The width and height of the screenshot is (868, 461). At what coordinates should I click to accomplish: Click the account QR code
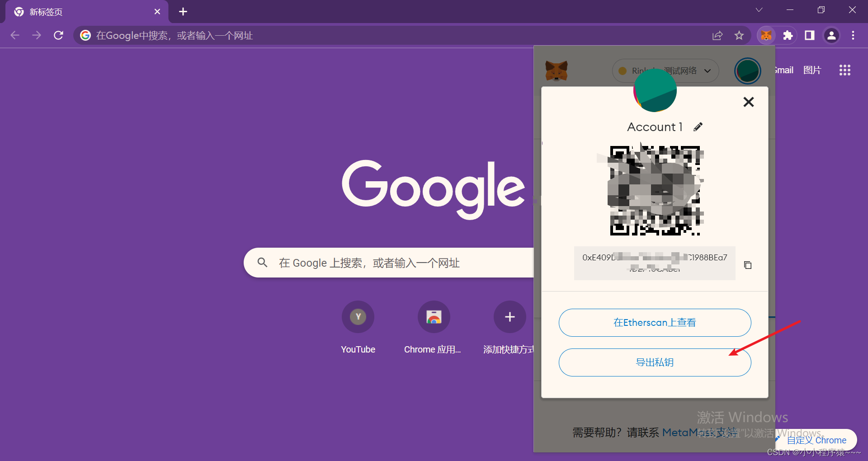click(x=655, y=191)
